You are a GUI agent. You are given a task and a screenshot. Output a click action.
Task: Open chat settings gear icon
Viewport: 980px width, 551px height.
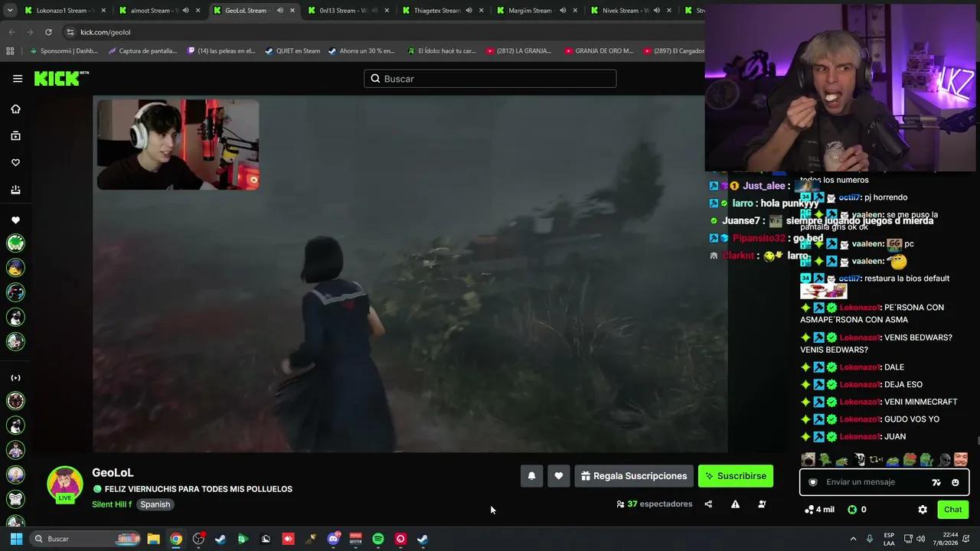coord(923,510)
